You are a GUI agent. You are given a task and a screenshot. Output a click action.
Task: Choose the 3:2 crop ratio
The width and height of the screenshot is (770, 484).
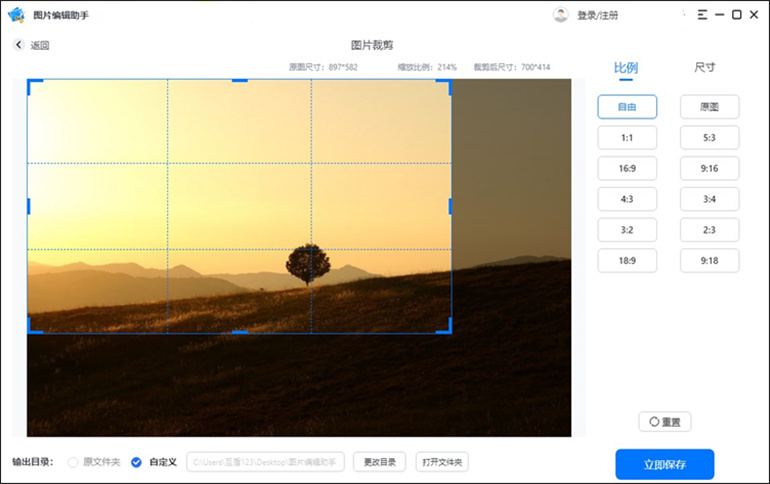627,230
